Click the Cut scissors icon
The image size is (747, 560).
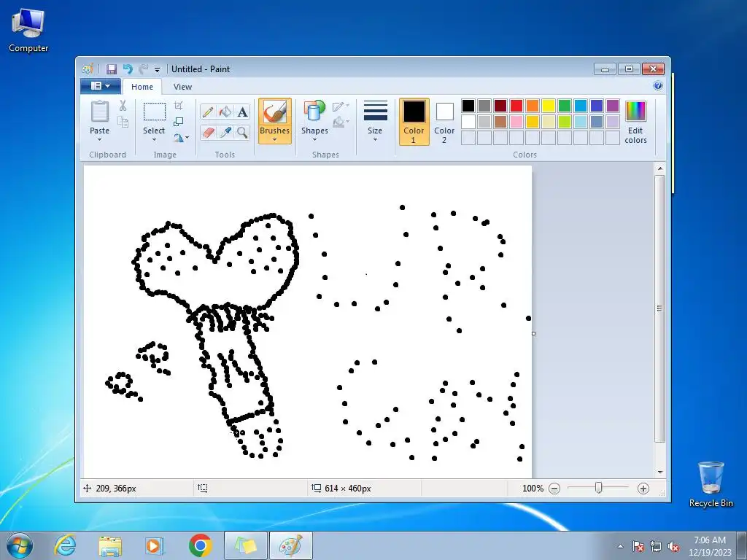pyautogui.click(x=123, y=106)
